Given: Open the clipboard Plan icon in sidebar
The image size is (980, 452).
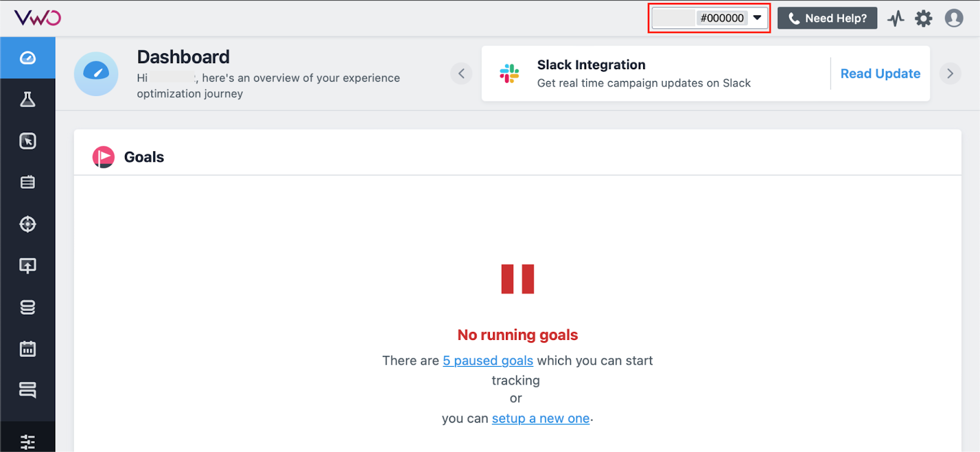Looking at the screenshot, I should tap(28, 182).
